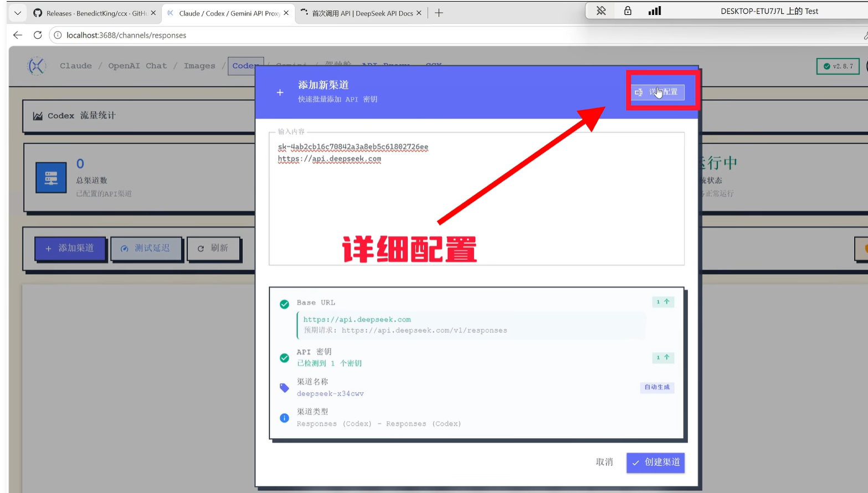Click 已检测到 1 个密钥 text

[329, 363]
